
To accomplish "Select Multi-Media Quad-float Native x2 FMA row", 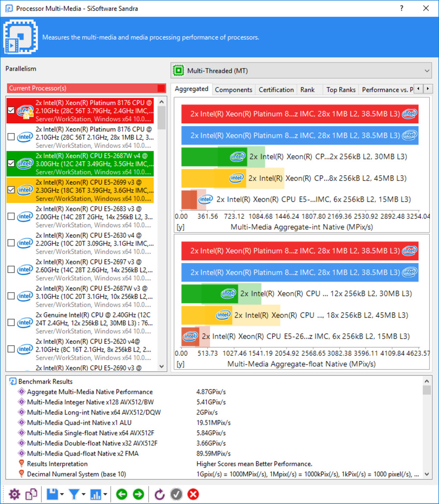I will pos(215,453).
